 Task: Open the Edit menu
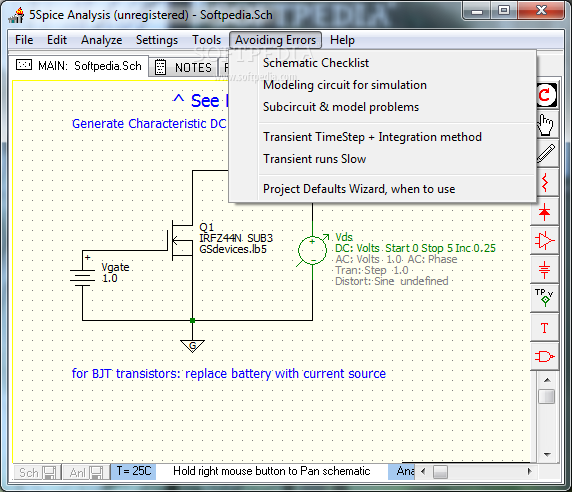(57, 40)
